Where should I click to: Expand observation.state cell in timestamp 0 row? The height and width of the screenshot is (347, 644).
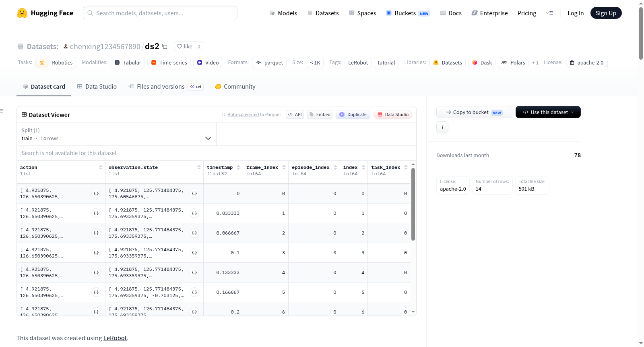click(195, 193)
